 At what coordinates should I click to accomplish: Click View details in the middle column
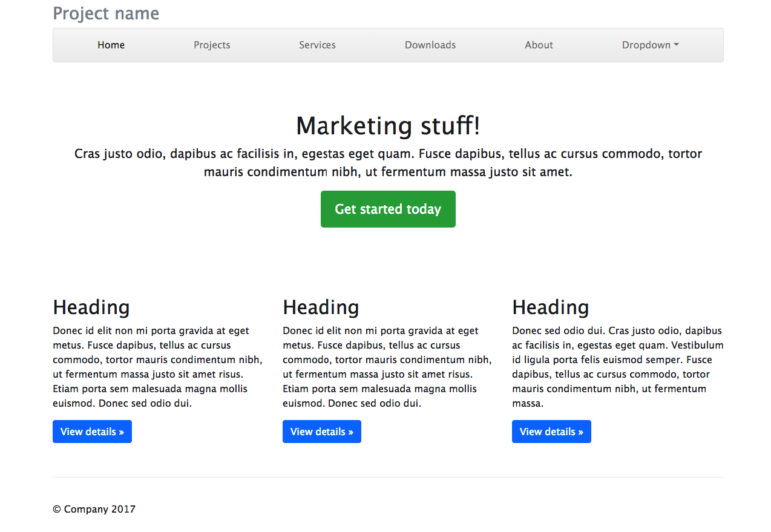(322, 432)
